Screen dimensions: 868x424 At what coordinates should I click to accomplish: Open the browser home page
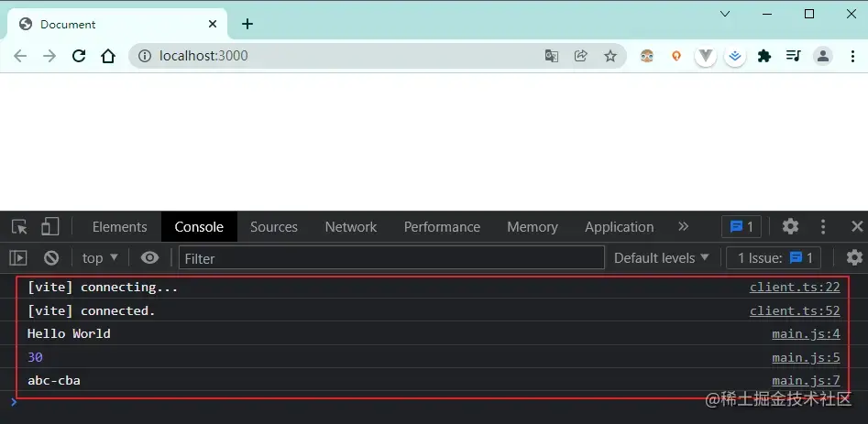point(108,56)
